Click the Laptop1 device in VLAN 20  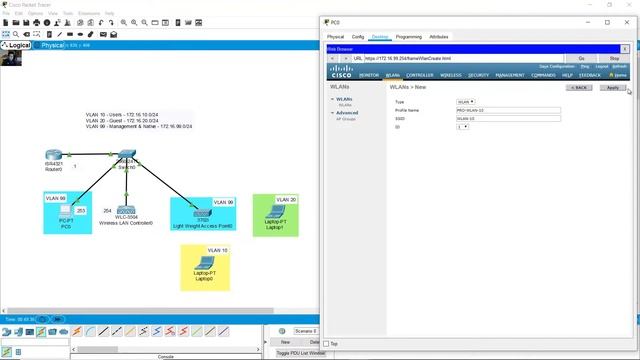tap(276, 211)
